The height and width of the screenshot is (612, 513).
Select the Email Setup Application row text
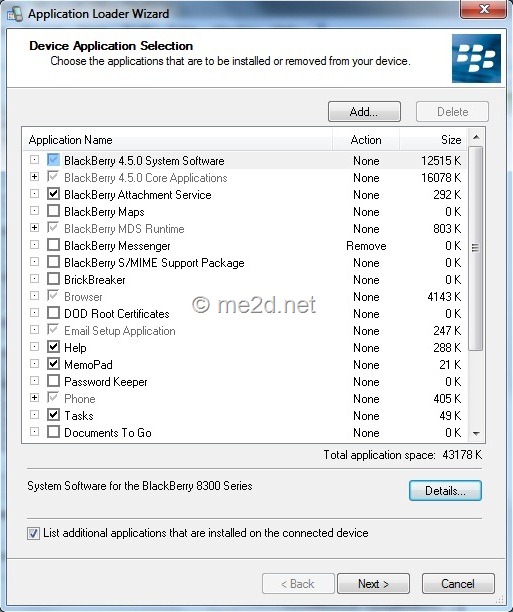click(x=120, y=331)
